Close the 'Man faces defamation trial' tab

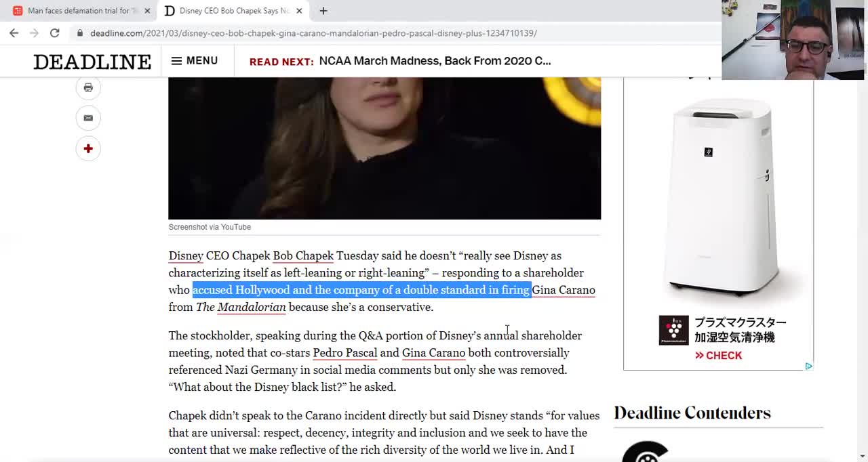(x=147, y=11)
